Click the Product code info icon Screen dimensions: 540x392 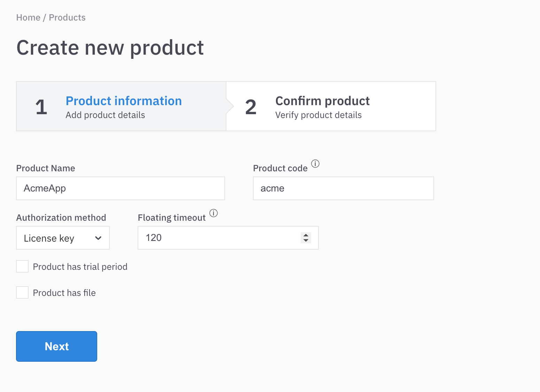315,164
